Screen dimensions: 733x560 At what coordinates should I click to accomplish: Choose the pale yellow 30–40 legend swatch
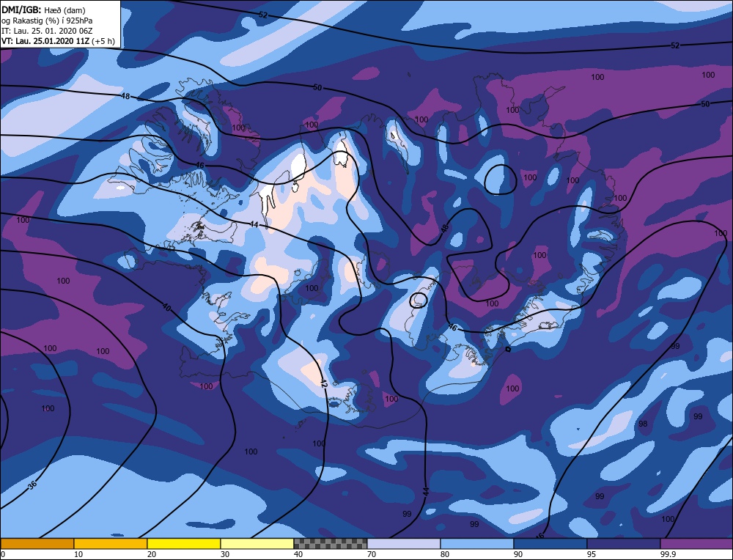pyautogui.click(x=257, y=544)
